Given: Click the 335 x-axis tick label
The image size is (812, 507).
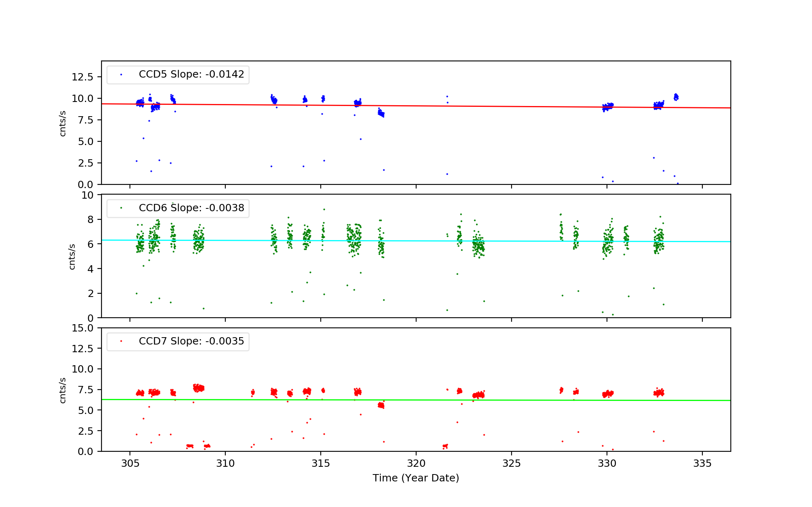Looking at the screenshot, I should tap(702, 464).
